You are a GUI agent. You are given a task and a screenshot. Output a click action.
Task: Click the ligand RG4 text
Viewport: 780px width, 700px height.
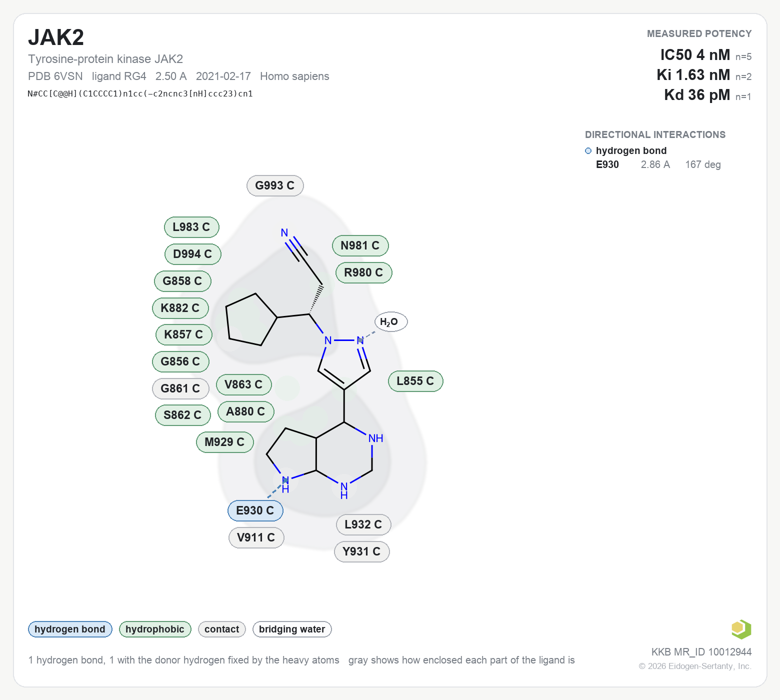pos(119,76)
